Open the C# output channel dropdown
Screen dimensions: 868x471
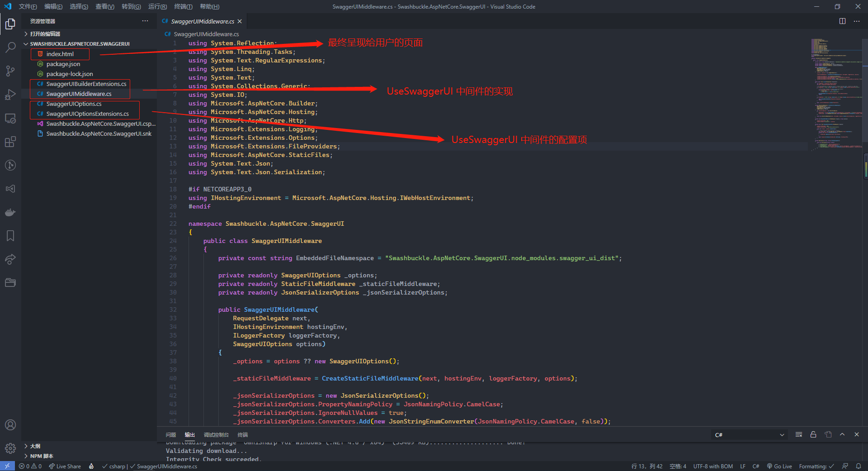pyautogui.click(x=749, y=435)
